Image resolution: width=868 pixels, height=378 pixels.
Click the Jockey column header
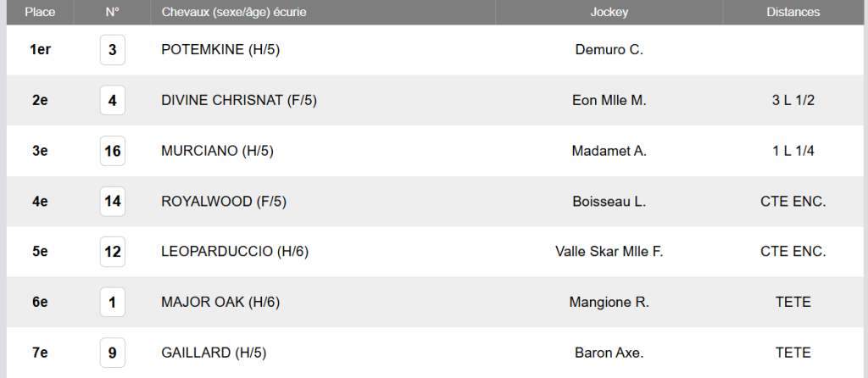pos(609,13)
